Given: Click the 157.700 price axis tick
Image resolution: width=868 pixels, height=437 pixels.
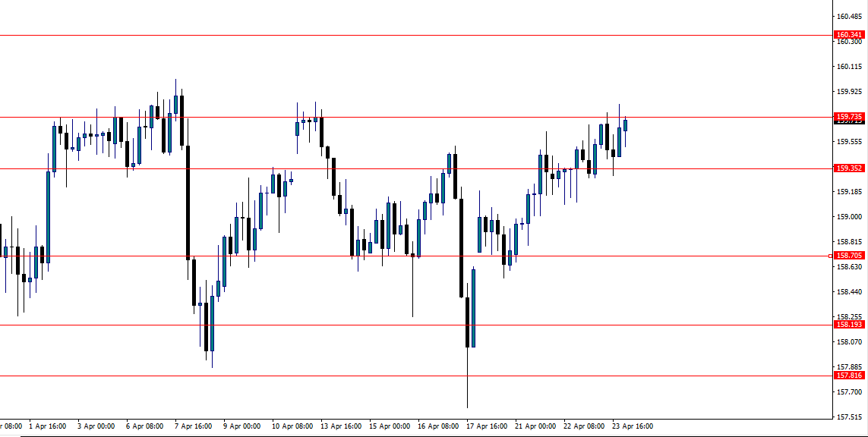Looking at the screenshot, I should (x=849, y=391).
